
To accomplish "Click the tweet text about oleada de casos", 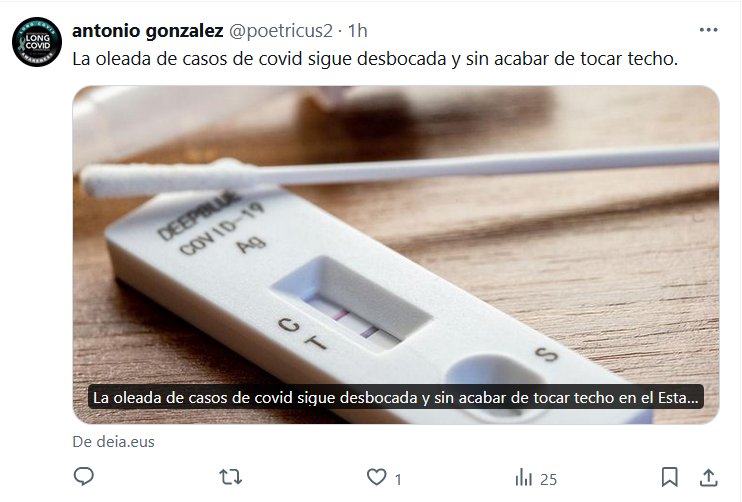I will pos(375,59).
